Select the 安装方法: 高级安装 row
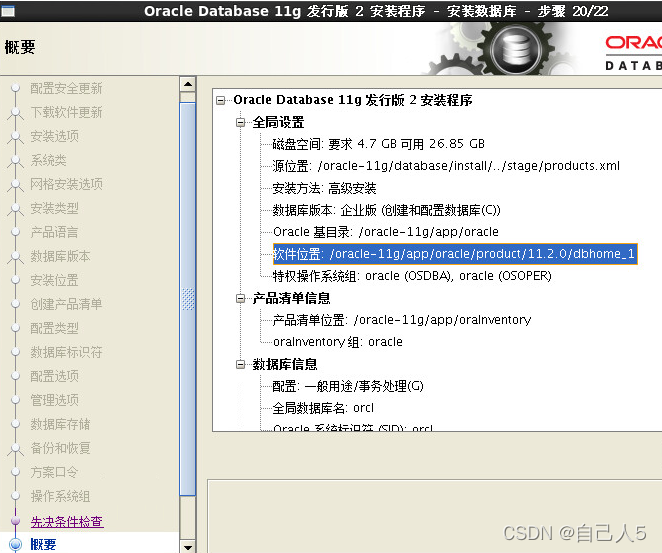The height and width of the screenshot is (553, 662). point(324,188)
